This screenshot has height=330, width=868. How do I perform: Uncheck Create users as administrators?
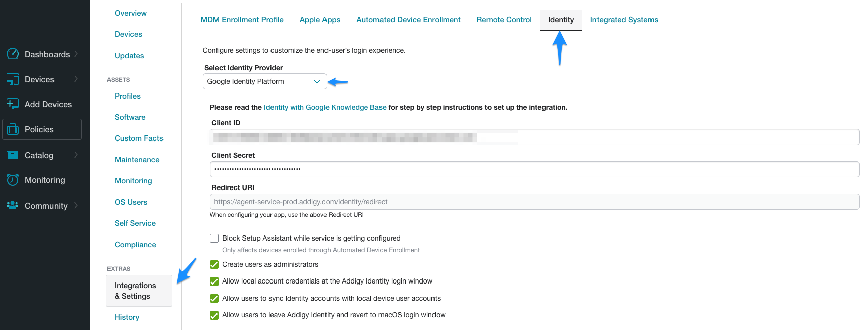pyautogui.click(x=214, y=264)
